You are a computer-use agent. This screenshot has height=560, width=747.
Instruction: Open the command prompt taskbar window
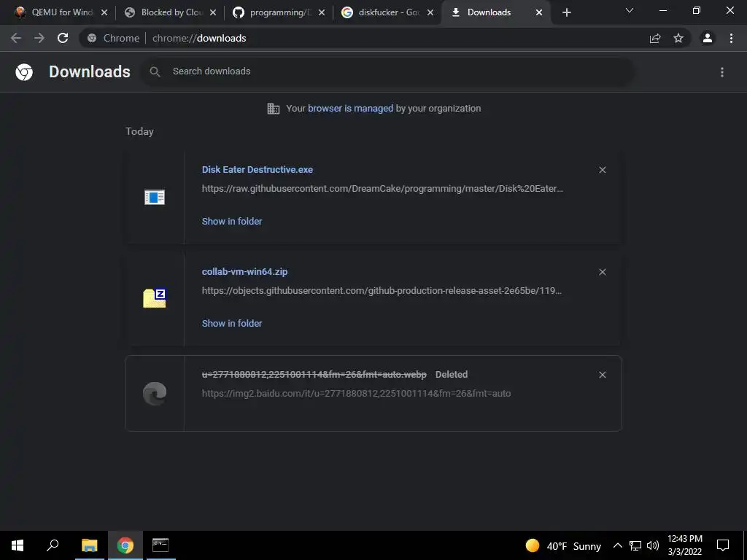tap(160, 545)
